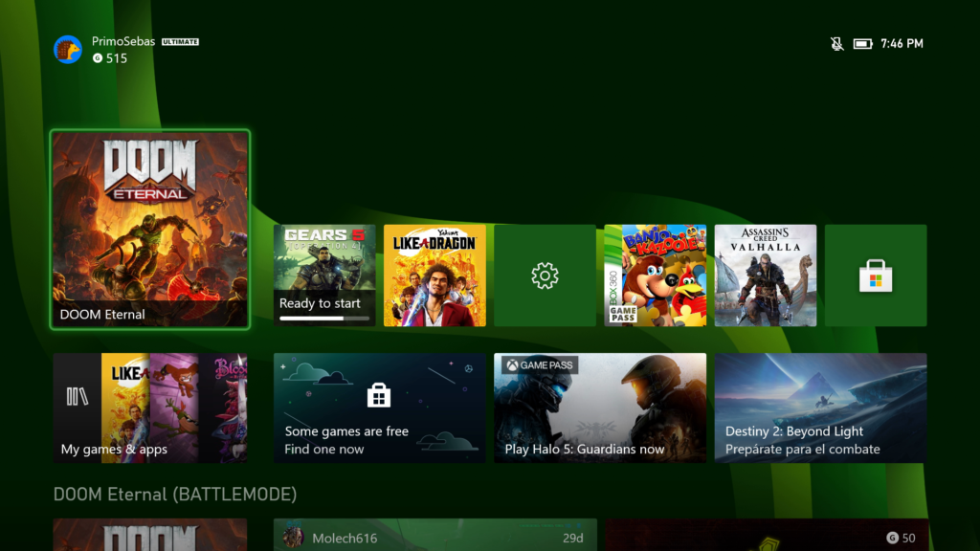Click the Game Pass badge on Halo 5 card
This screenshot has height=551, width=980.
coord(540,364)
